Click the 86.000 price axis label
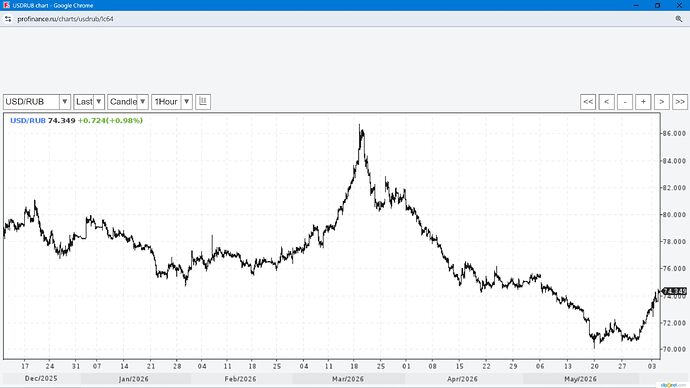Image resolution: width=690 pixels, height=388 pixels. click(x=674, y=133)
